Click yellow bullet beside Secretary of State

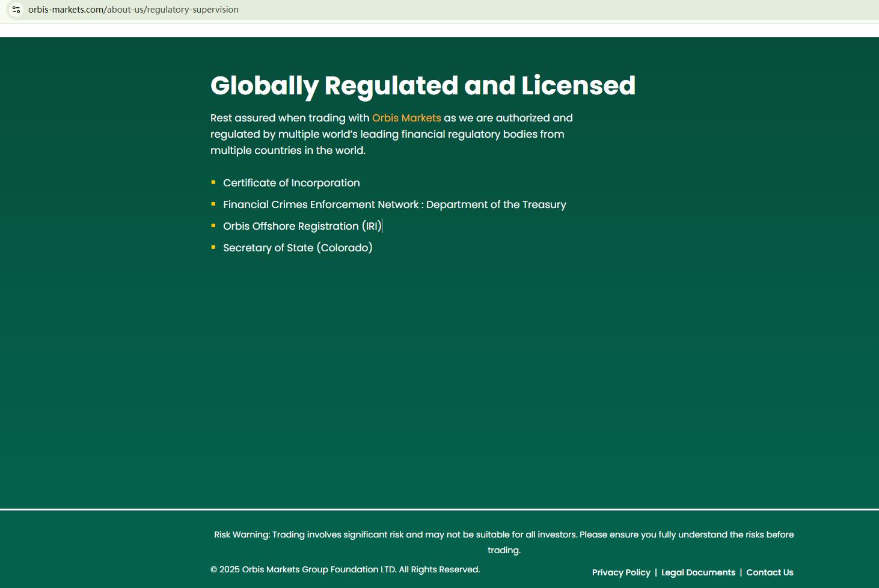tap(213, 247)
